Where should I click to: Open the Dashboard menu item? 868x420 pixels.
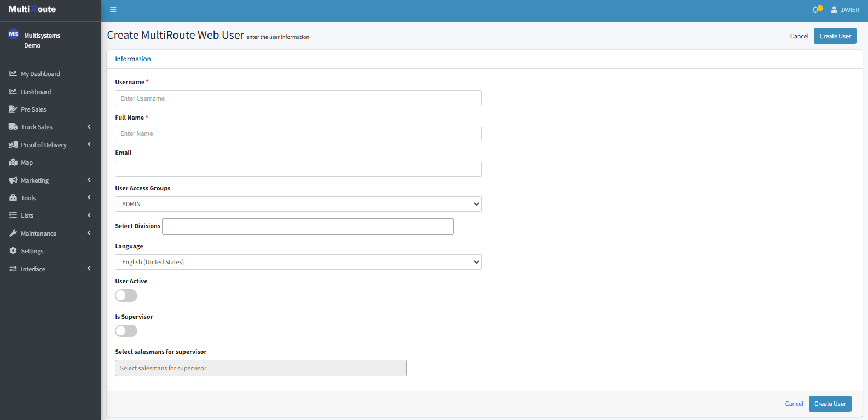pos(36,92)
